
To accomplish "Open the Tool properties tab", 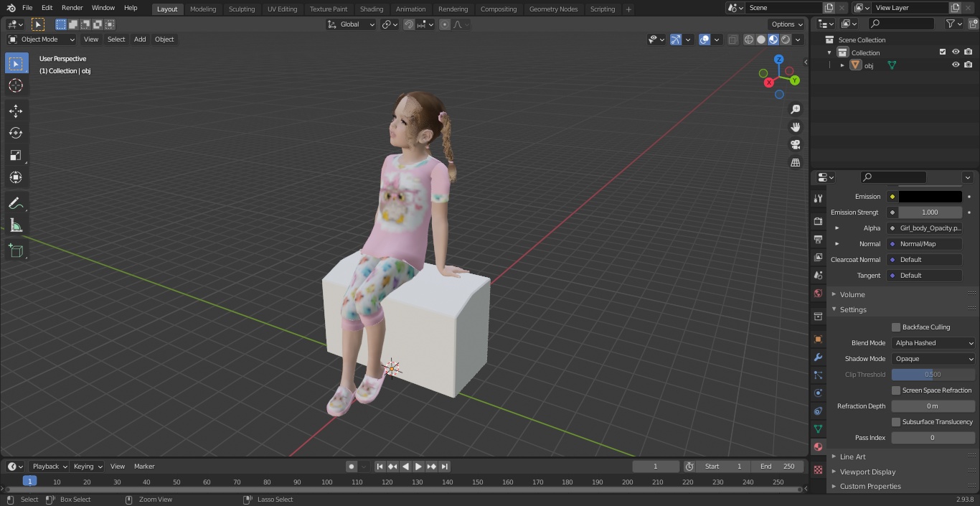I will (818, 198).
